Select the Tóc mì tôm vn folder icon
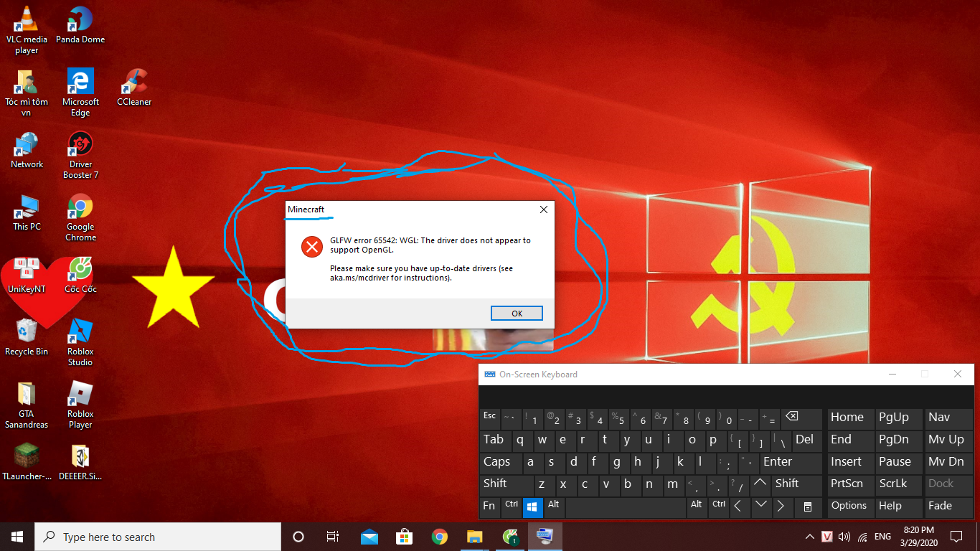 (27, 93)
